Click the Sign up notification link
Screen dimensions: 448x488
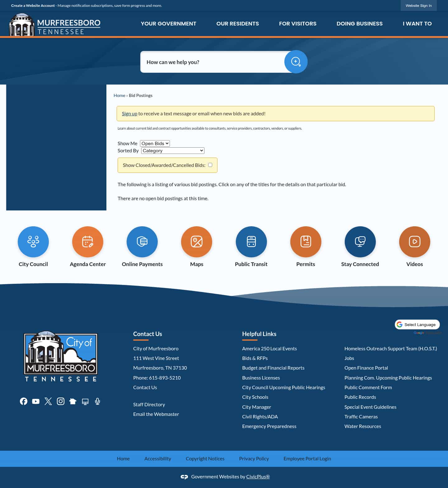(x=129, y=114)
